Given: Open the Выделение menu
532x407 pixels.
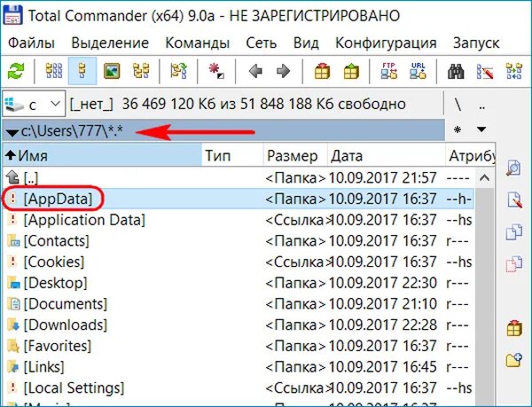Looking at the screenshot, I should [110, 43].
